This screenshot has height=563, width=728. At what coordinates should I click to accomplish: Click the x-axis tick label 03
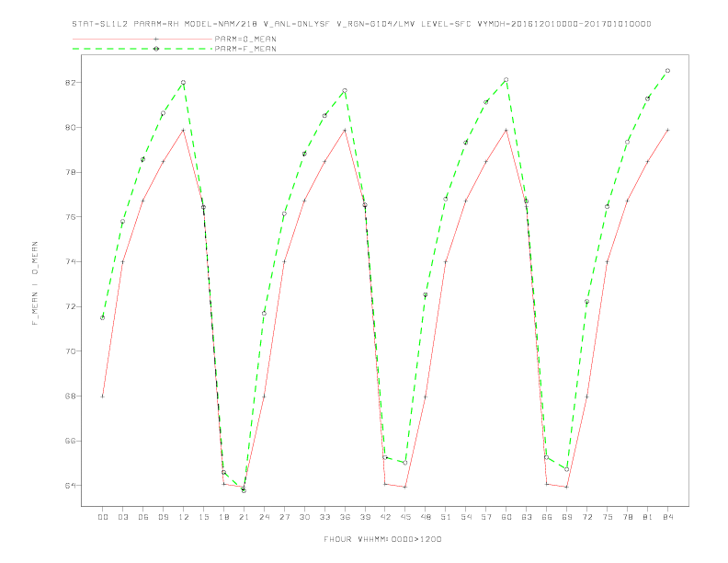[x=122, y=517]
